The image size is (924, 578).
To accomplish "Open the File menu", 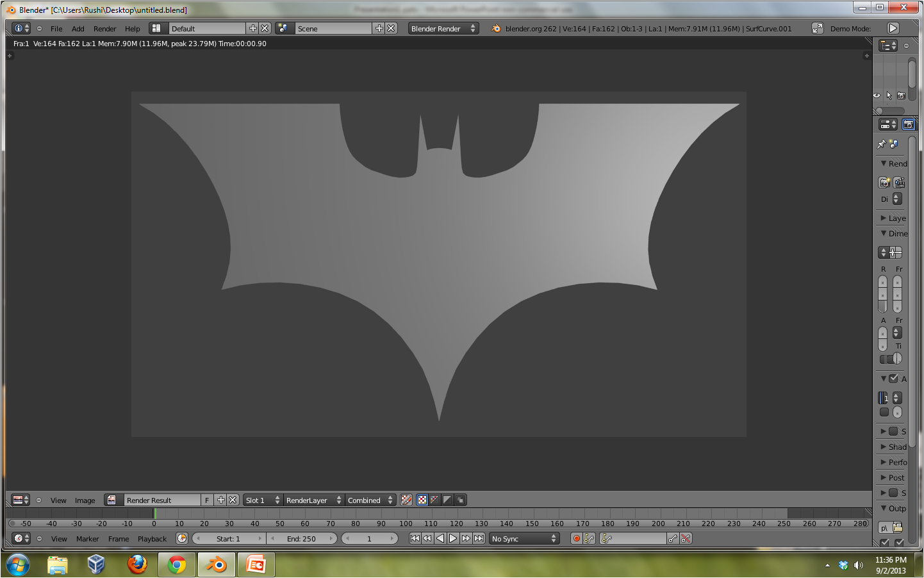I will tap(56, 29).
